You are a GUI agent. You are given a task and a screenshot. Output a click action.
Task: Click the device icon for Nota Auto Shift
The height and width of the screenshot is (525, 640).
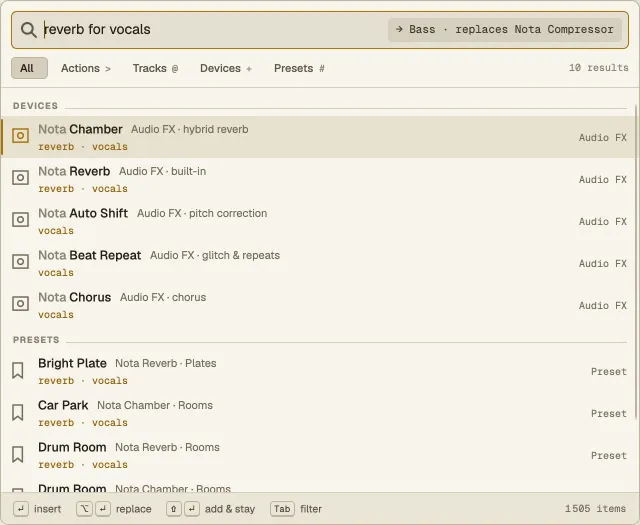point(20,220)
